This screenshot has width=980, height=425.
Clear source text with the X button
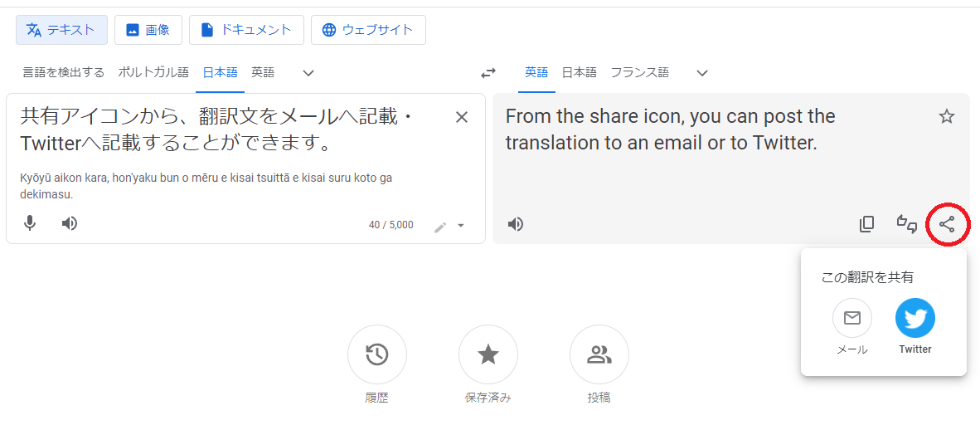tap(461, 117)
